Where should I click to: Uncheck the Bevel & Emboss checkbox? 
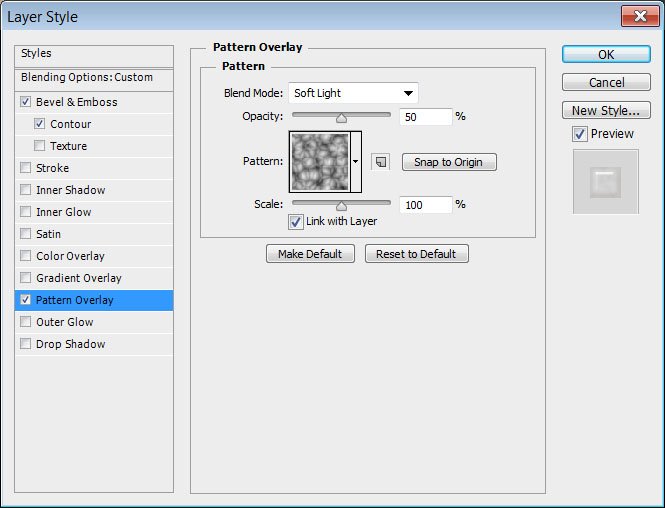tap(25, 102)
